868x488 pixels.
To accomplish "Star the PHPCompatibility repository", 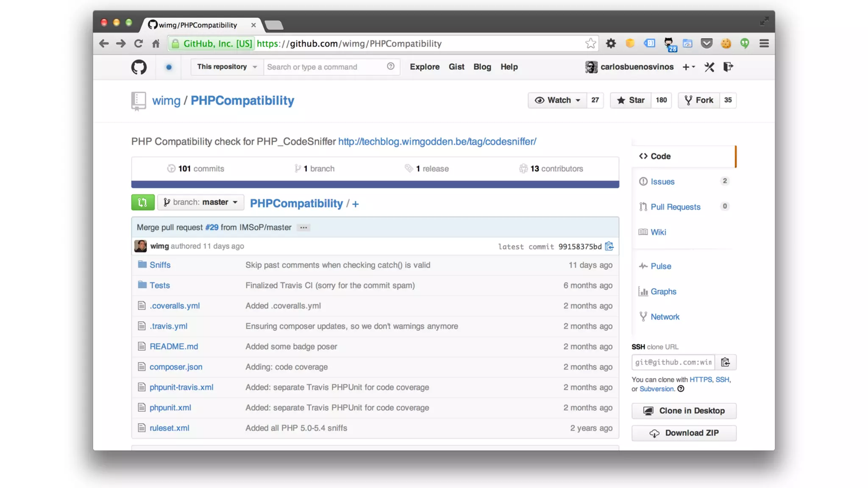I will 630,100.
